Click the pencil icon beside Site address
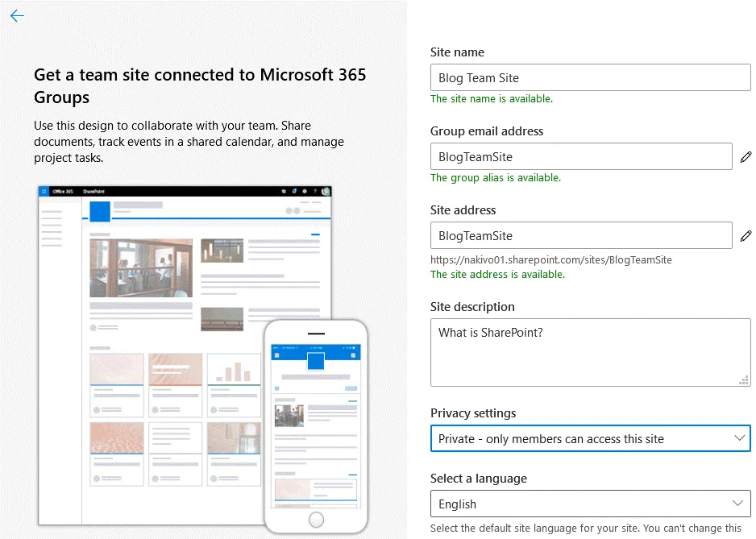756x539 pixels. [746, 236]
